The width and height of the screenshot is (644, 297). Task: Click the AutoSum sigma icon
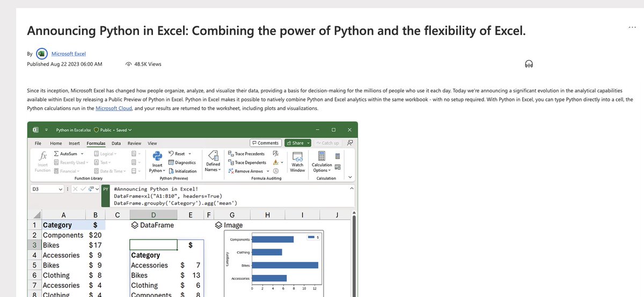[x=56, y=154]
